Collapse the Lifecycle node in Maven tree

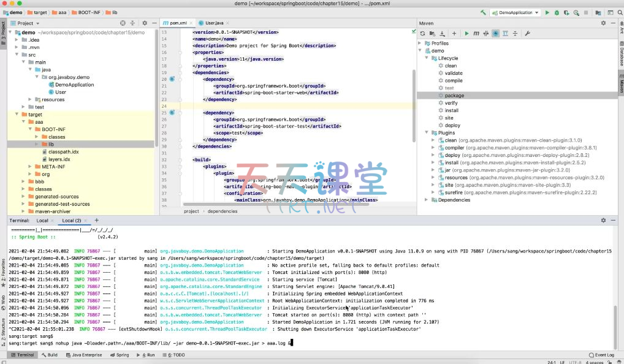(x=427, y=58)
